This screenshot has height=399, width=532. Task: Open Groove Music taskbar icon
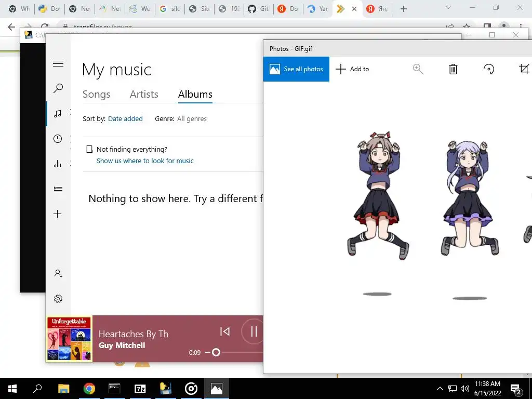(x=191, y=389)
